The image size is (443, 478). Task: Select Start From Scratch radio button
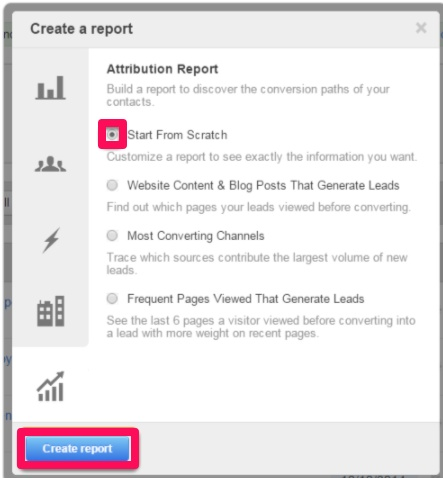112,134
